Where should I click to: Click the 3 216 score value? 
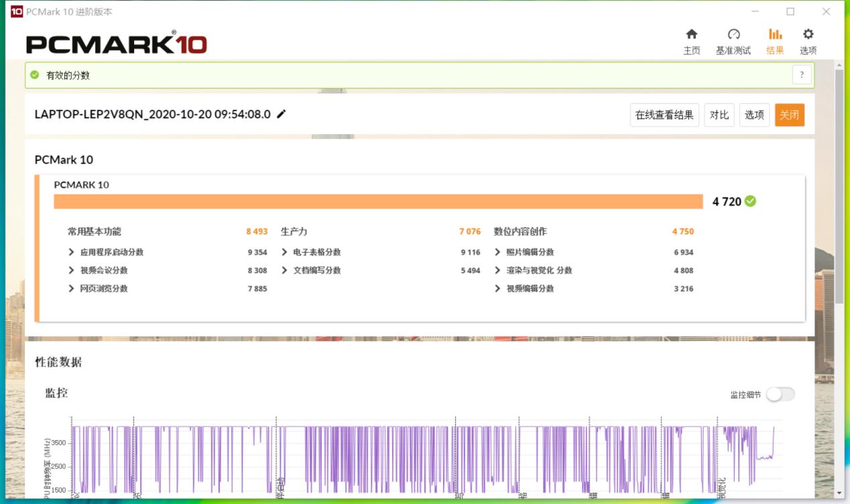[x=684, y=288]
